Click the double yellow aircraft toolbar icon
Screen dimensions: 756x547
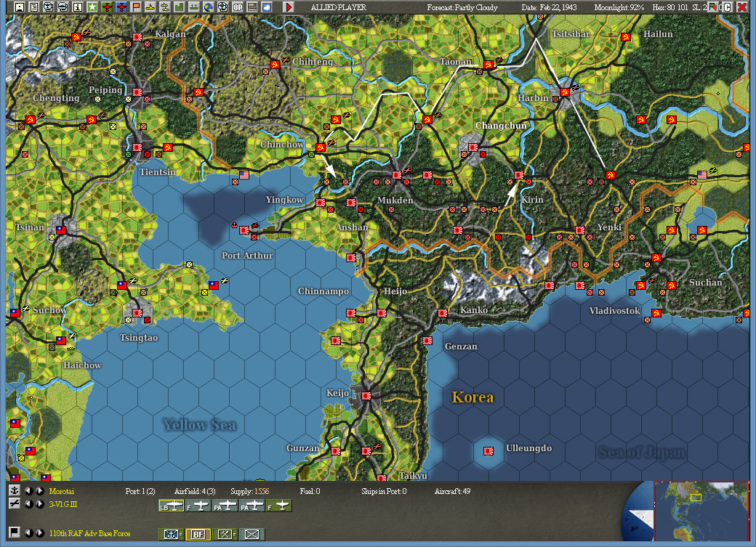pos(164,7)
